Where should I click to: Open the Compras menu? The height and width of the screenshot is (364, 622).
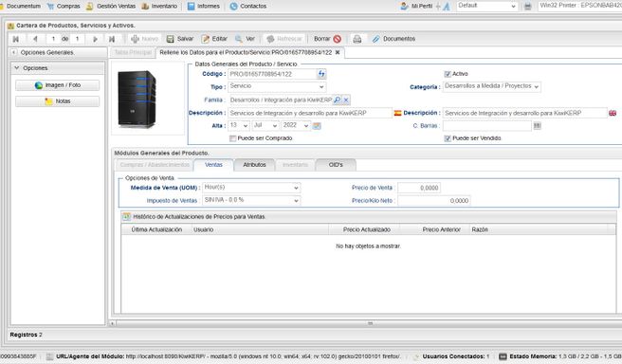(64, 6)
